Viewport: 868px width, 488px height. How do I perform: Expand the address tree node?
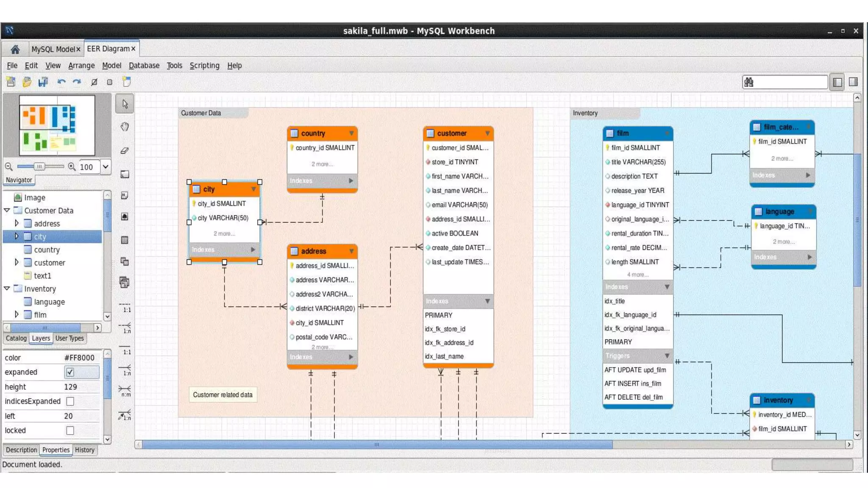pyautogui.click(x=17, y=223)
